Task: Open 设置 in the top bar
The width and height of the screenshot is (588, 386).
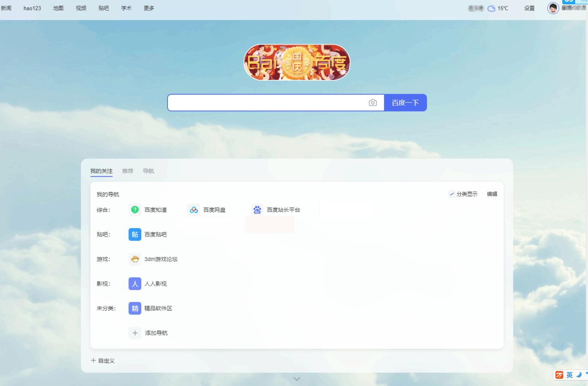Action: coord(529,8)
